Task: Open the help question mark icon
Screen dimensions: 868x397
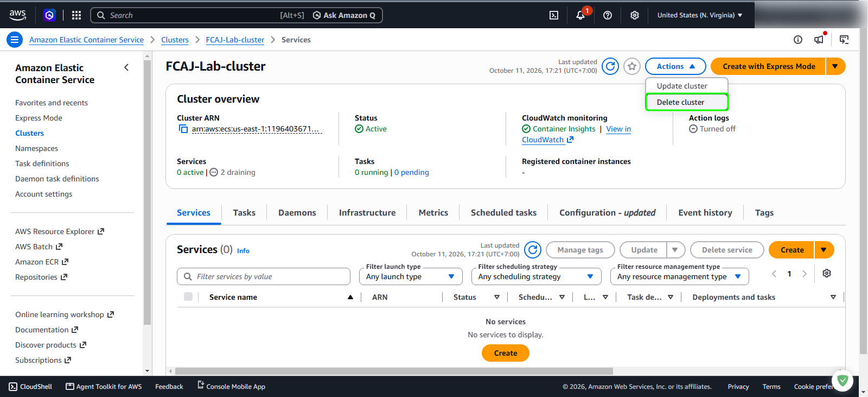Action: pyautogui.click(x=608, y=15)
